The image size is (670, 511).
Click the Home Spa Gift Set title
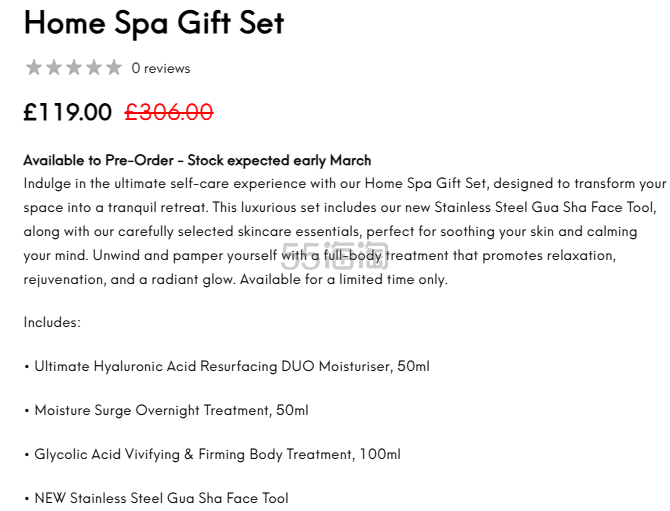(154, 23)
